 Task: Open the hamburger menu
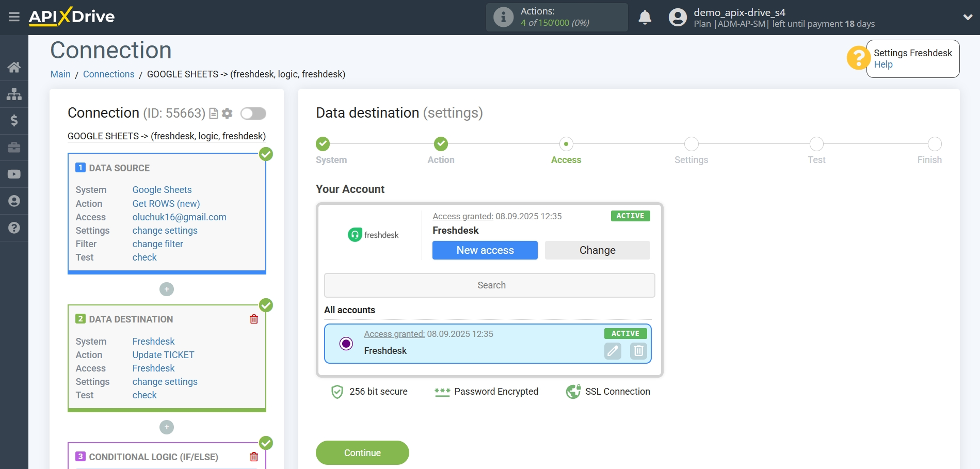14,17
